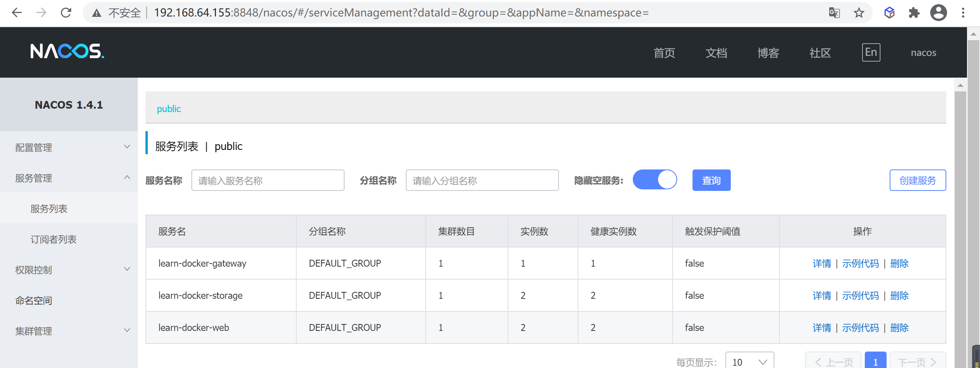Select 订阅者列表 in the sidebar
The height and width of the screenshot is (368, 980).
pos(54,239)
